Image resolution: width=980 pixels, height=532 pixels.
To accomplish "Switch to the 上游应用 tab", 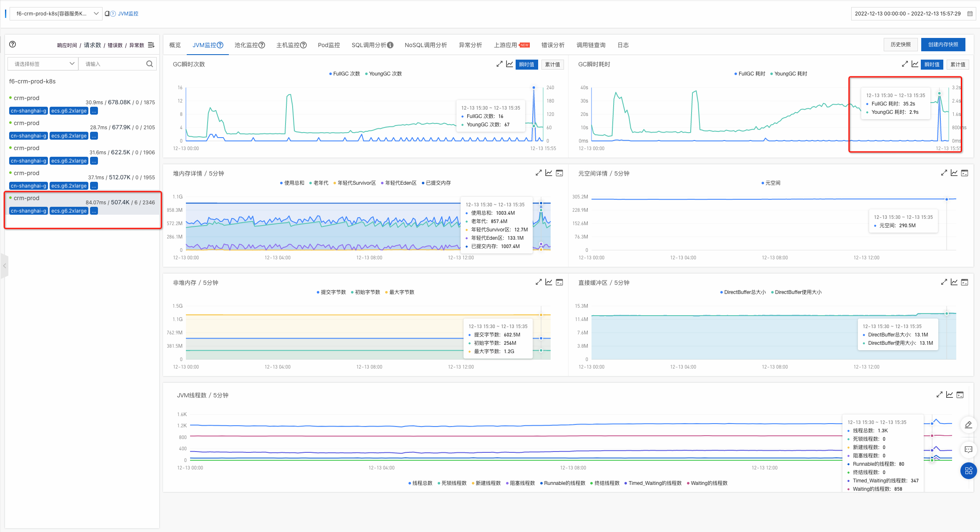I will pos(511,45).
